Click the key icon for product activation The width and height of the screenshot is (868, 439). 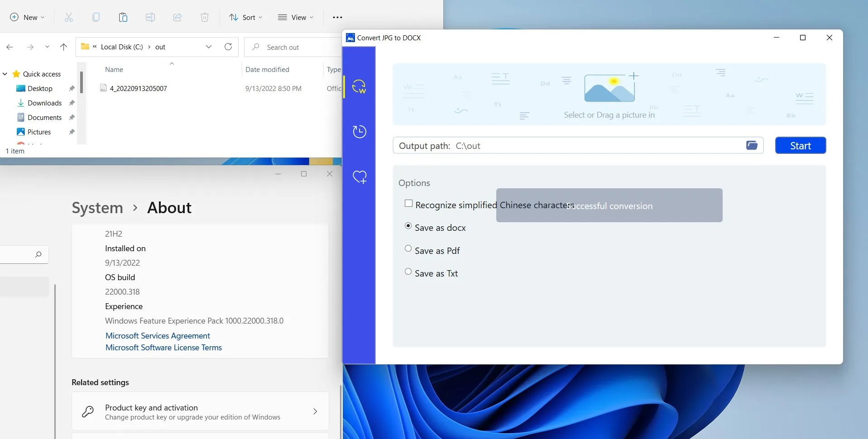tap(88, 411)
